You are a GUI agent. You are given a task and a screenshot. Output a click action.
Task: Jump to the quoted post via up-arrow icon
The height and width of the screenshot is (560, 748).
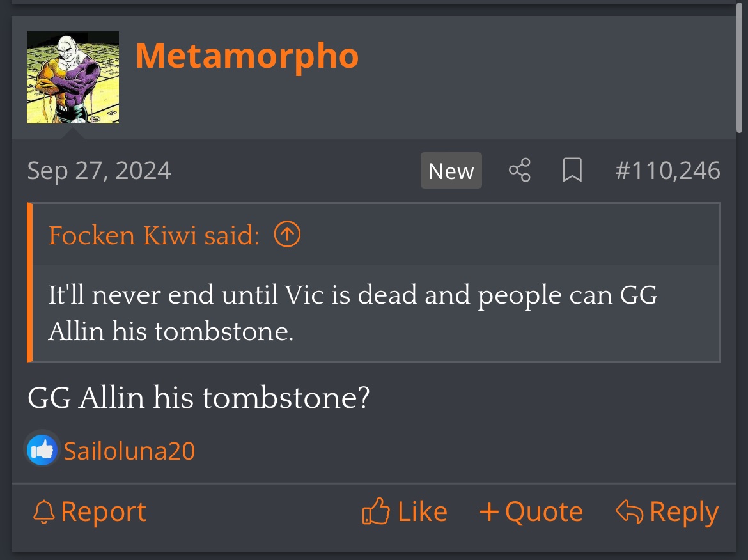tap(287, 235)
